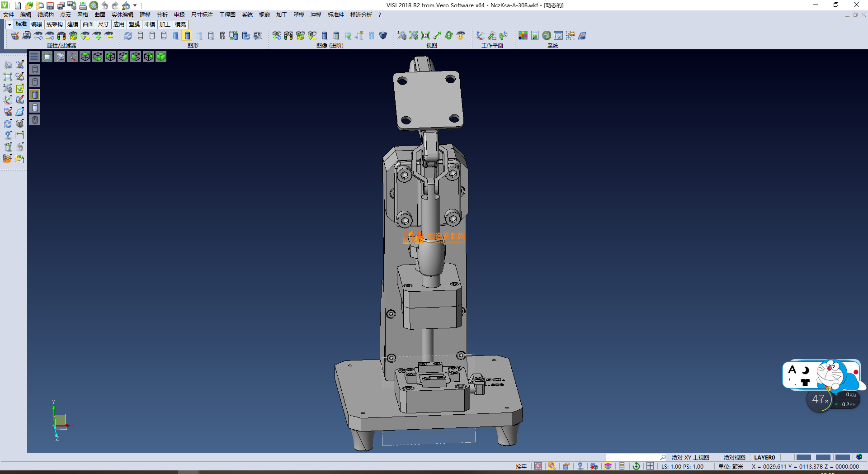Open the color palette grid icon
The image size is (868, 474).
point(523,36)
